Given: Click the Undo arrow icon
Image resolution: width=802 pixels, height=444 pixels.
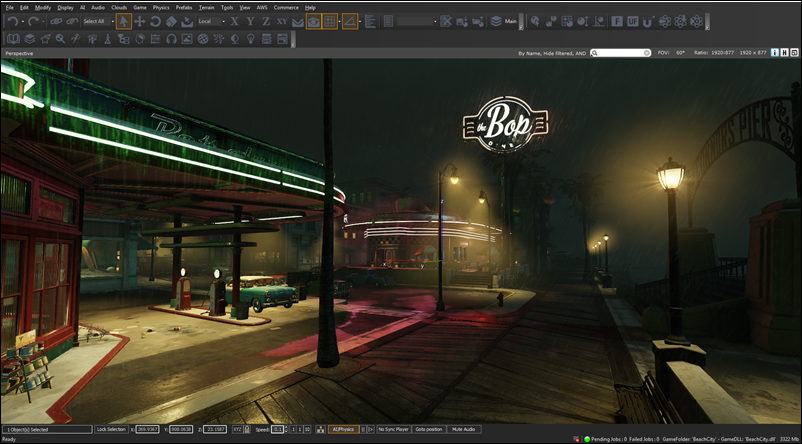Looking at the screenshot, I should point(12,21).
